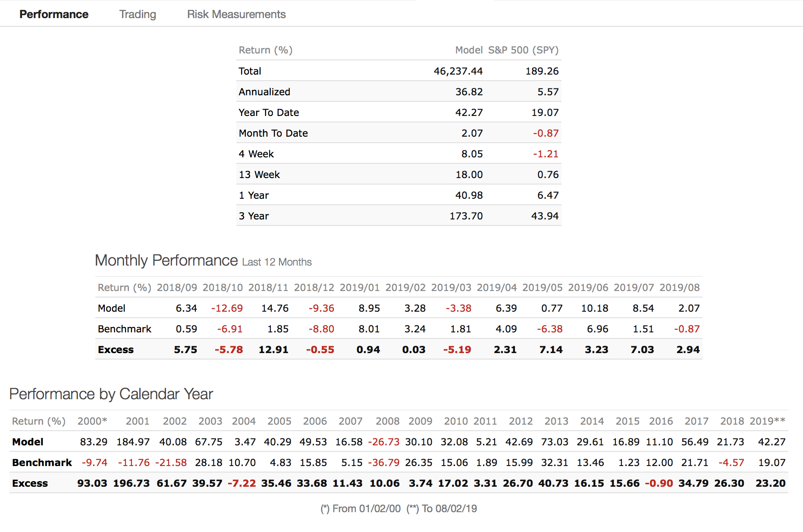The width and height of the screenshot is (803, 532).
Task: Select the Total model return value 46,237.44
Action: tap(458, 71)
